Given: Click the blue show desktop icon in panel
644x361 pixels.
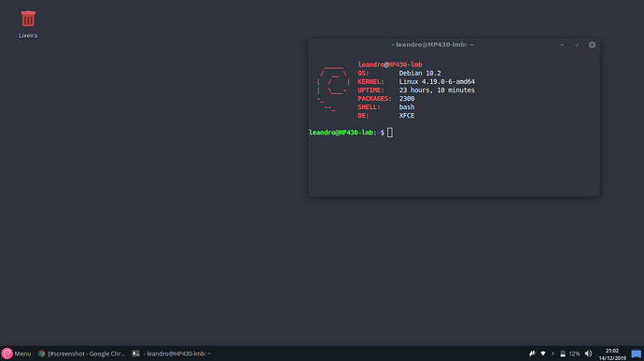Looking at the screenshot, I should [x=637, y=354].
